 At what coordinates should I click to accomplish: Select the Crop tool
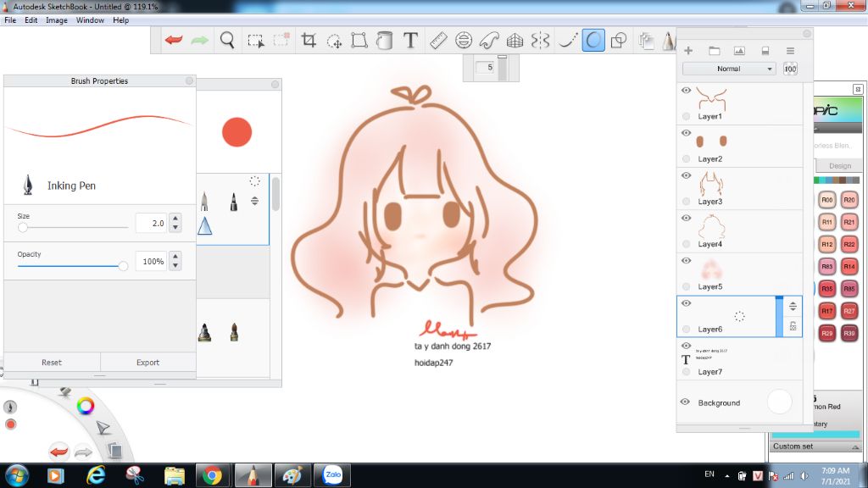click(x=309, y=40)
